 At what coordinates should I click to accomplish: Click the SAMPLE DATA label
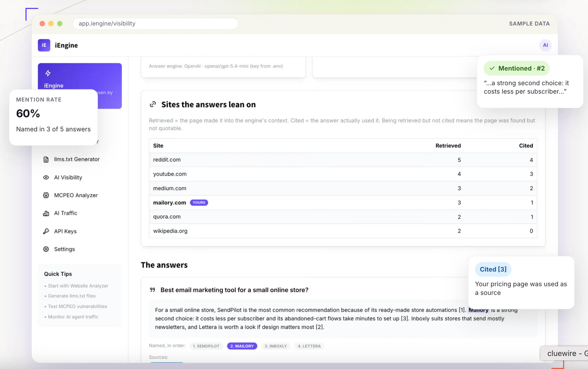click(529, 24)
